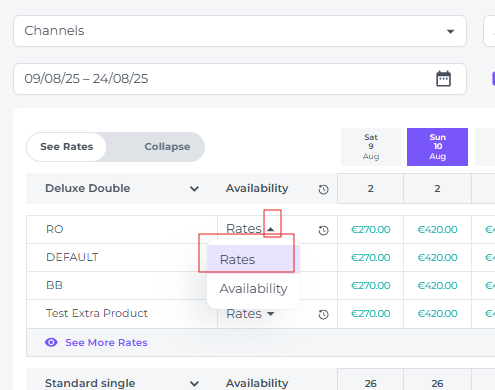Click the eye icon beside See More Rates

[51, 342]
